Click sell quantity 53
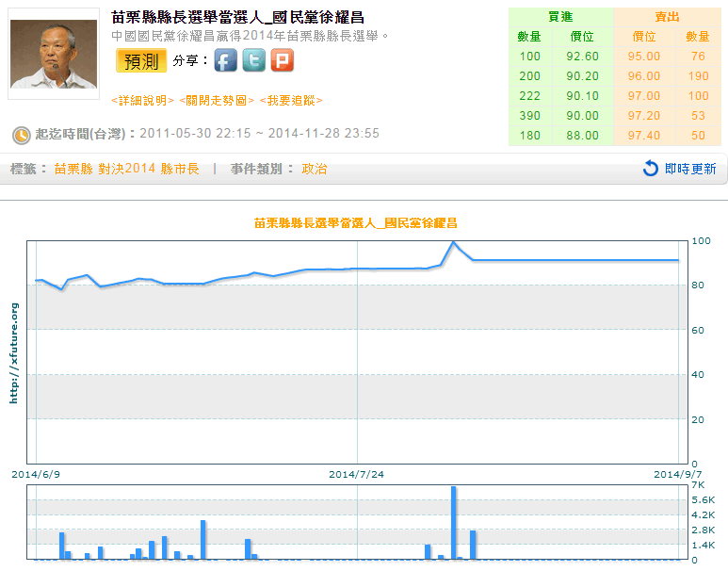 (698, 116)
